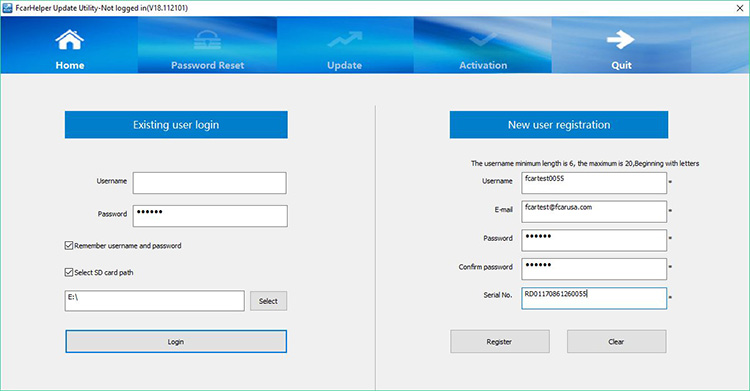Click the registration Password field

click(x=594, y=240)
